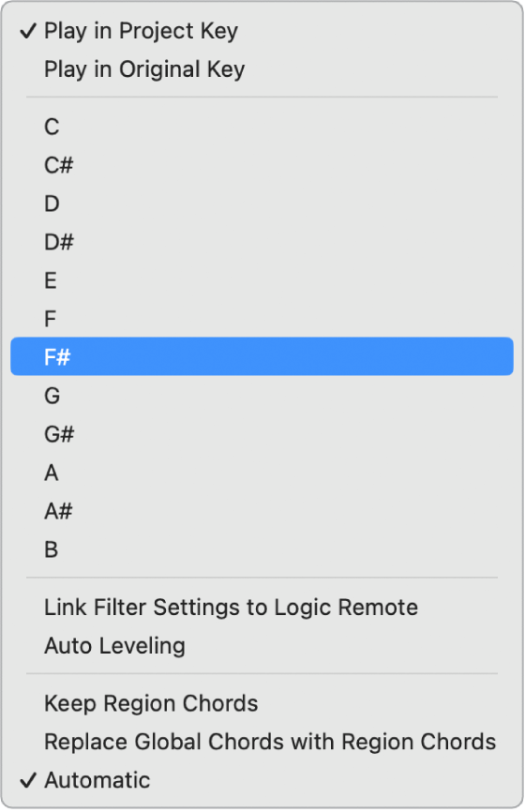Click the checkmark beside Play in Project Key
Screen dimensions: 525x812
click(28, 31)
